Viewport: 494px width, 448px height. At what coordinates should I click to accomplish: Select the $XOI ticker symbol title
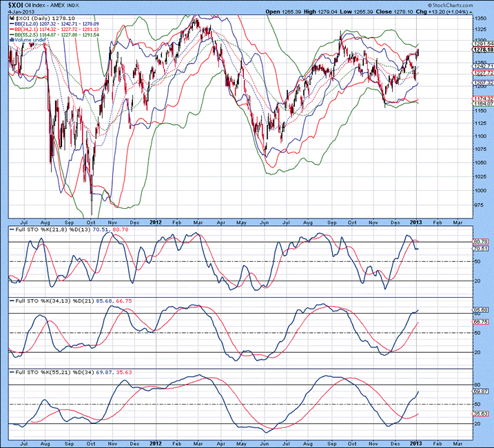(18, 4)
